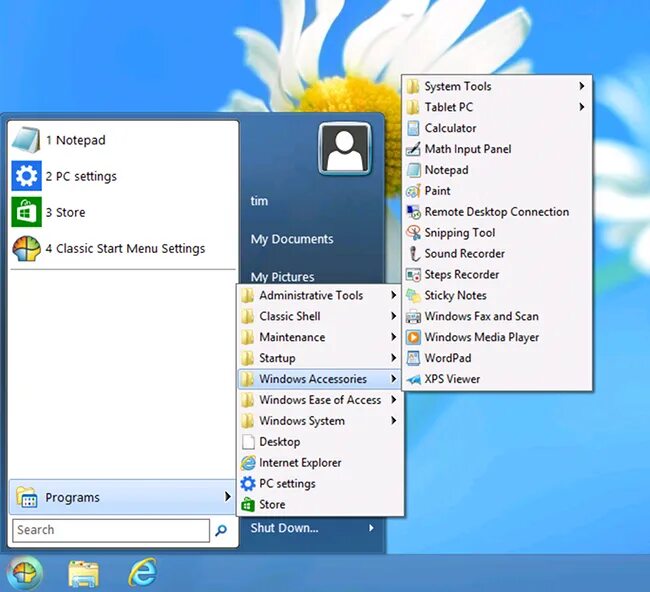Choose the Sticky Notes menu entry

point(497,295)
